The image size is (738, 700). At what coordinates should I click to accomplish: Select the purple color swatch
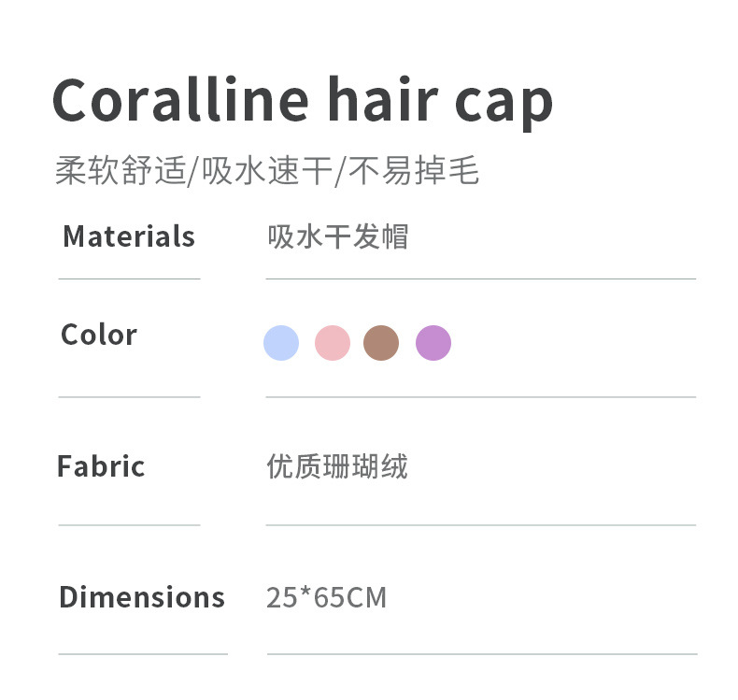pyautogui.click(x=433, y=343)
